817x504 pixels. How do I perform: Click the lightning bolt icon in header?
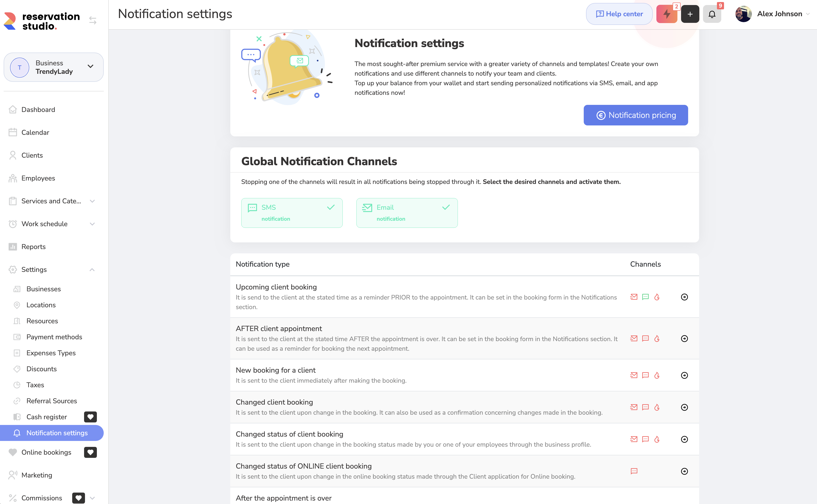(x=666, y=14)
